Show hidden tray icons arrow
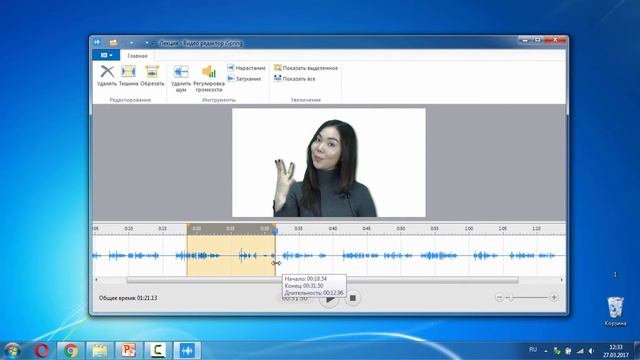The image size is (640, 360). [x=546, y=351]
